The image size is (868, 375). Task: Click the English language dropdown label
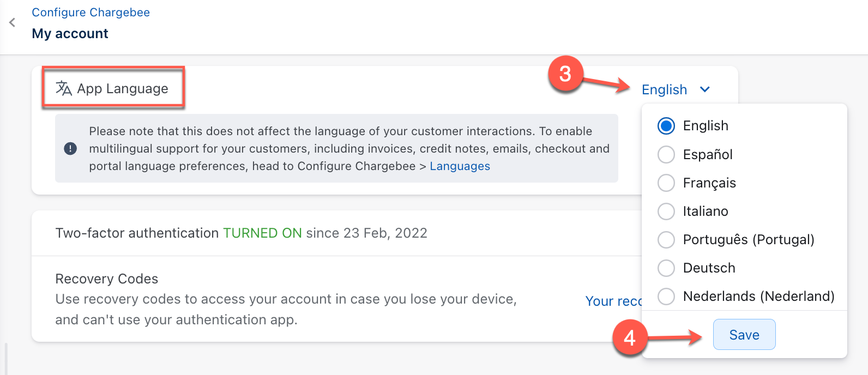pos(664,89)
